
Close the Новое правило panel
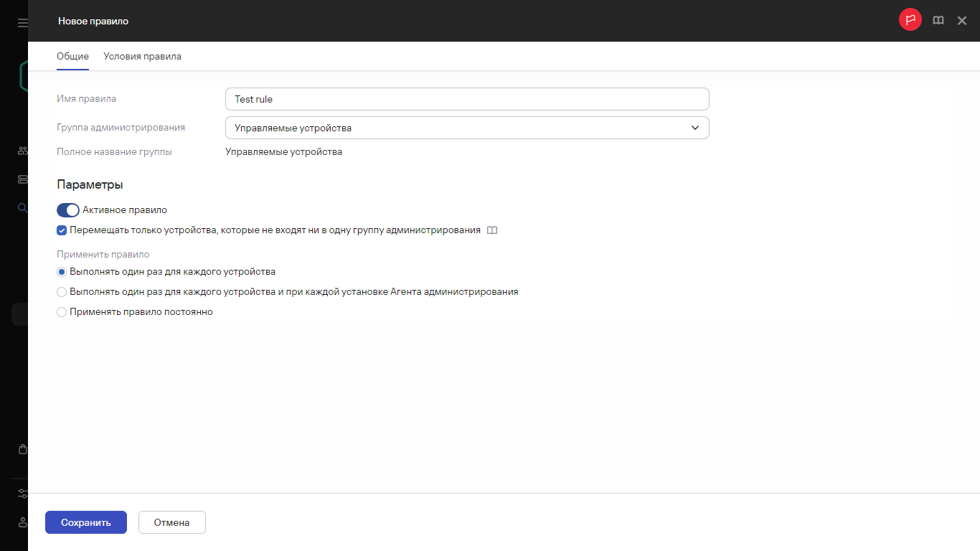[962, 21]
